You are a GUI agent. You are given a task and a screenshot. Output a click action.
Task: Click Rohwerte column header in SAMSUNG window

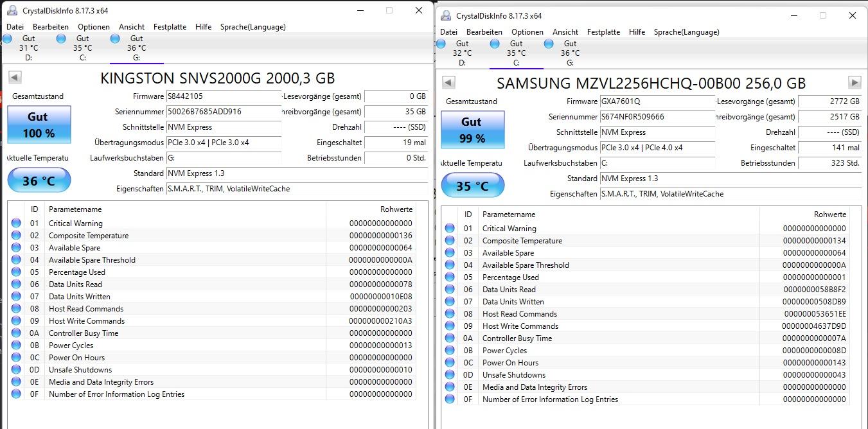804,214
